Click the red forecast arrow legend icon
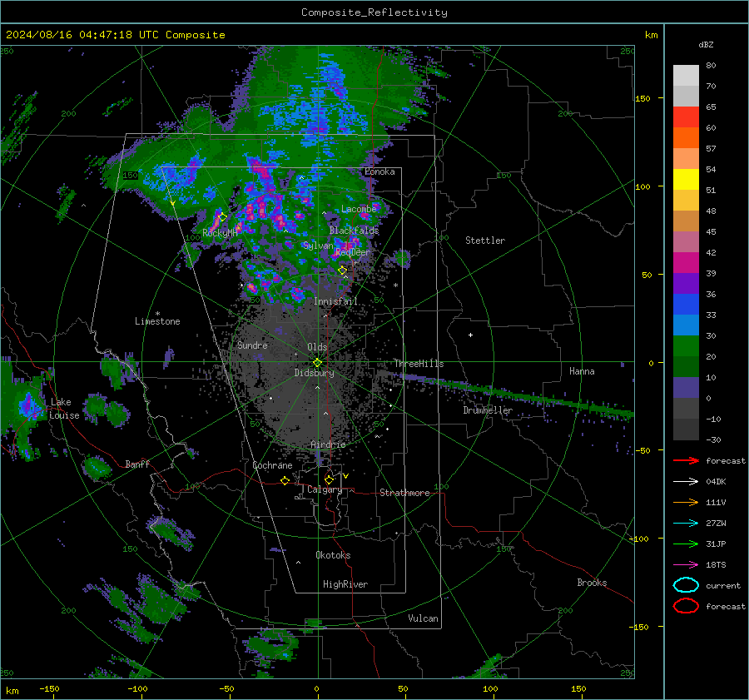 (x=686, y=460)
